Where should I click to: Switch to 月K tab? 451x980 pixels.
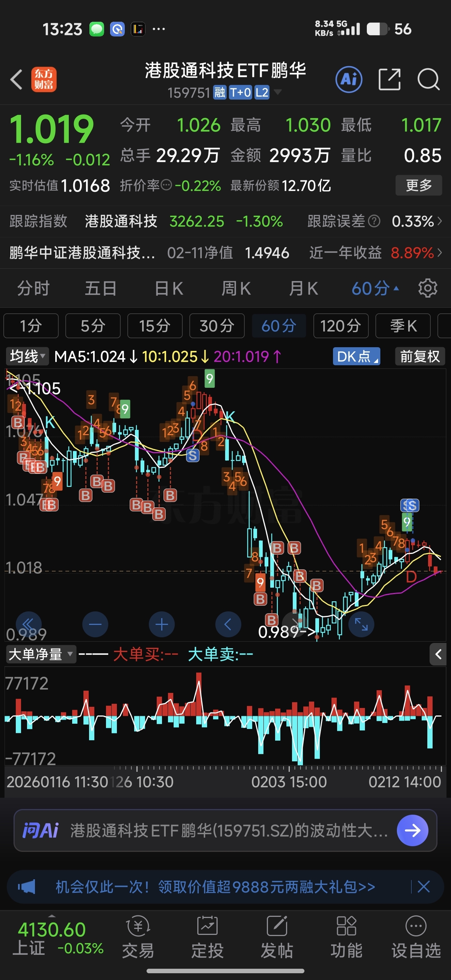[303, 288]
